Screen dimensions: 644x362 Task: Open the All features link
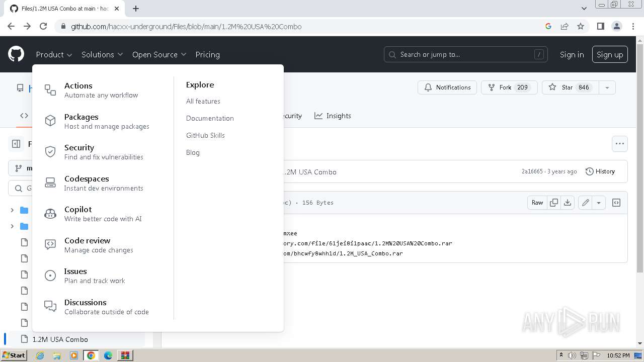pos(203,101)
